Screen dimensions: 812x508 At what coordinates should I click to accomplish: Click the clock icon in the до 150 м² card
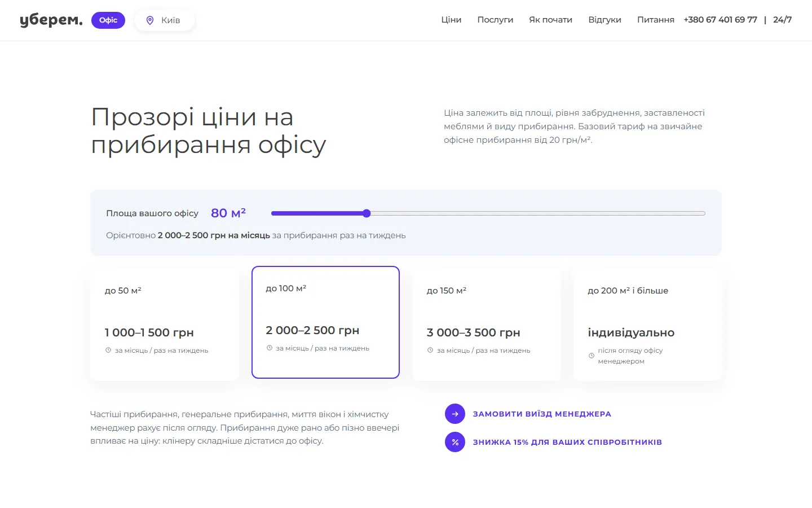[430, 350]
